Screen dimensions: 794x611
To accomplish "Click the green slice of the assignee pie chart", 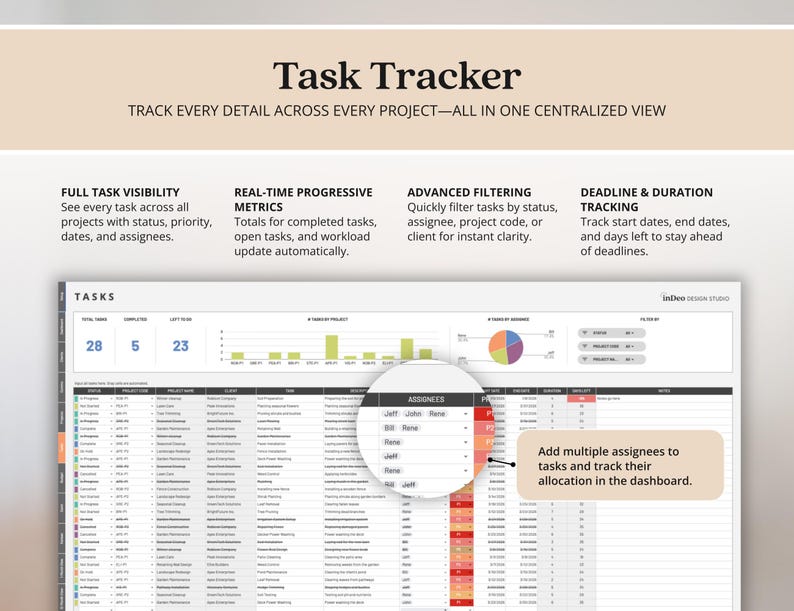I will click(499, 356).
